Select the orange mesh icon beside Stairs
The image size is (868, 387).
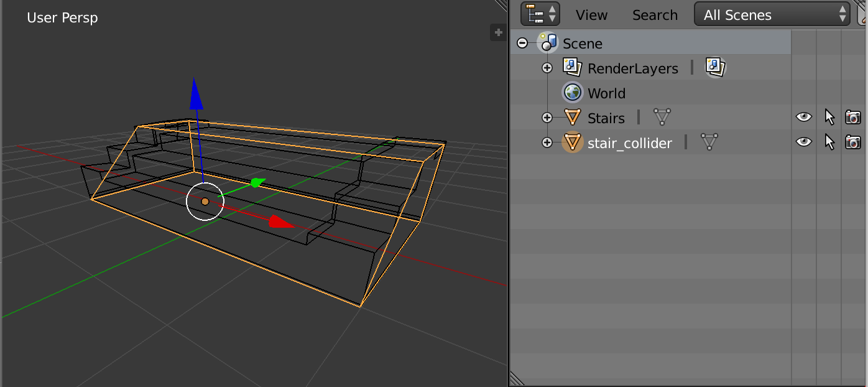[573, 118]
